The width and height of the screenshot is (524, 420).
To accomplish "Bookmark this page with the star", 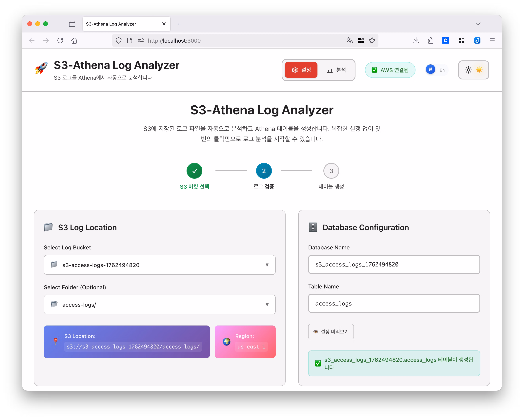I will pos(372,40).
